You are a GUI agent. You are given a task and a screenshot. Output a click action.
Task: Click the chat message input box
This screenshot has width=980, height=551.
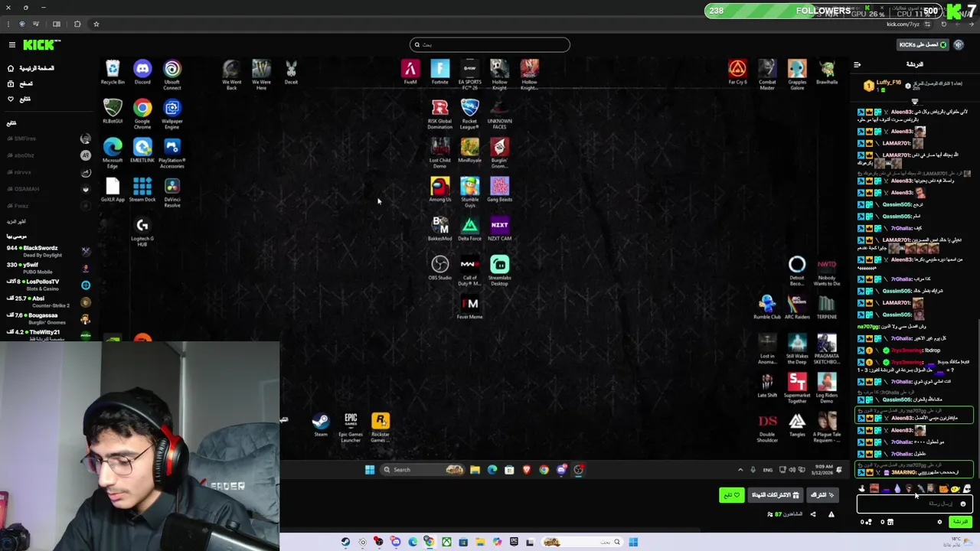pyautogui.click(x=914, y=504)
